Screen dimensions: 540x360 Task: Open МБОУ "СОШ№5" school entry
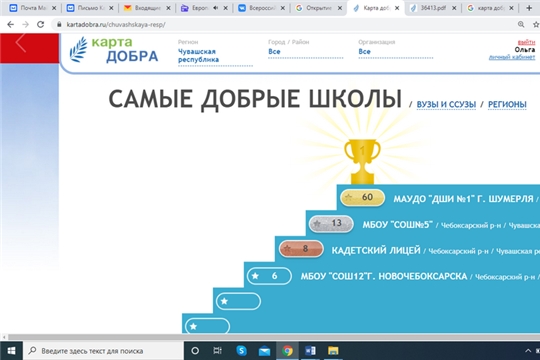(x=397, y=225)
